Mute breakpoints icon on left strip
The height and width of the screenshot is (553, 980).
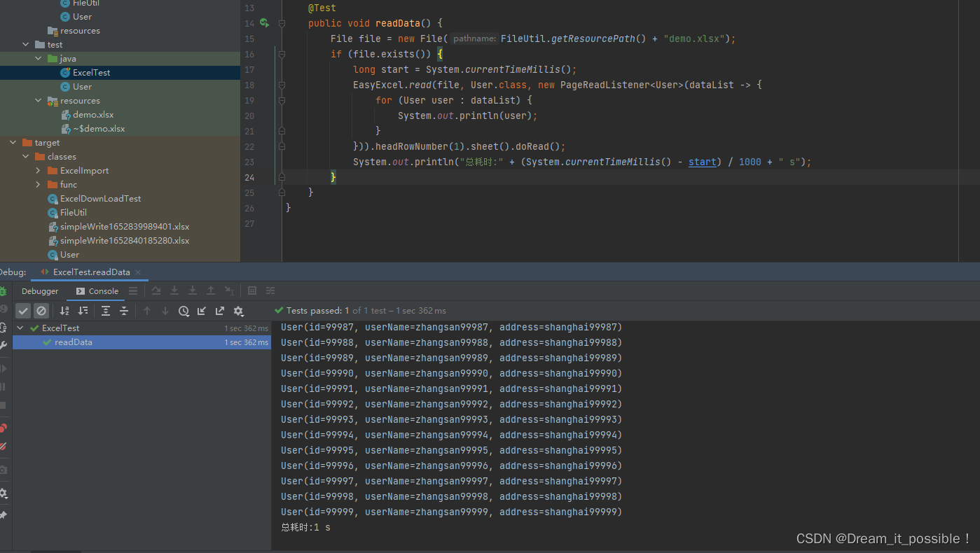point(4,446)
